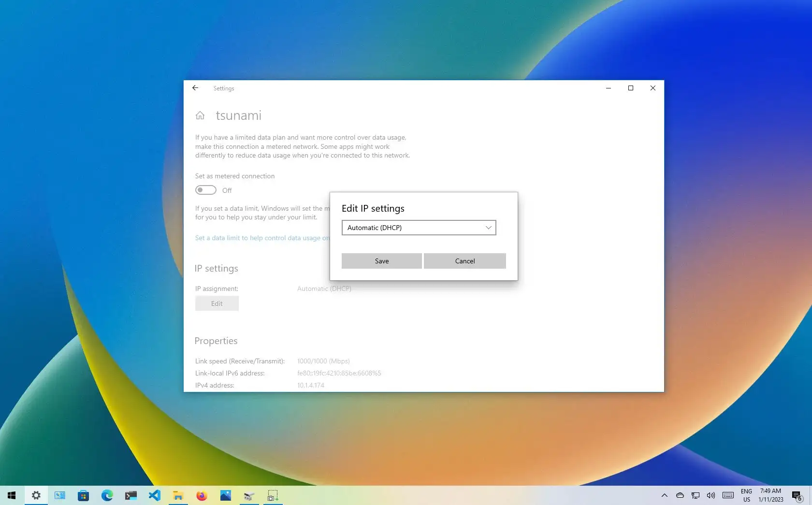Launch Visual Studio Code from the taskbar

tap(154, 495)
